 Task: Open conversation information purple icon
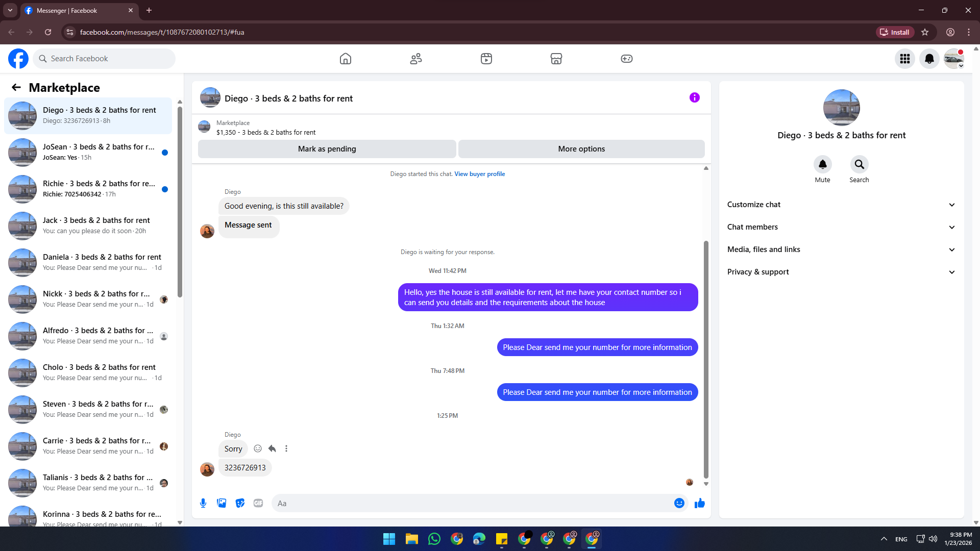click(x=694, y=97)
